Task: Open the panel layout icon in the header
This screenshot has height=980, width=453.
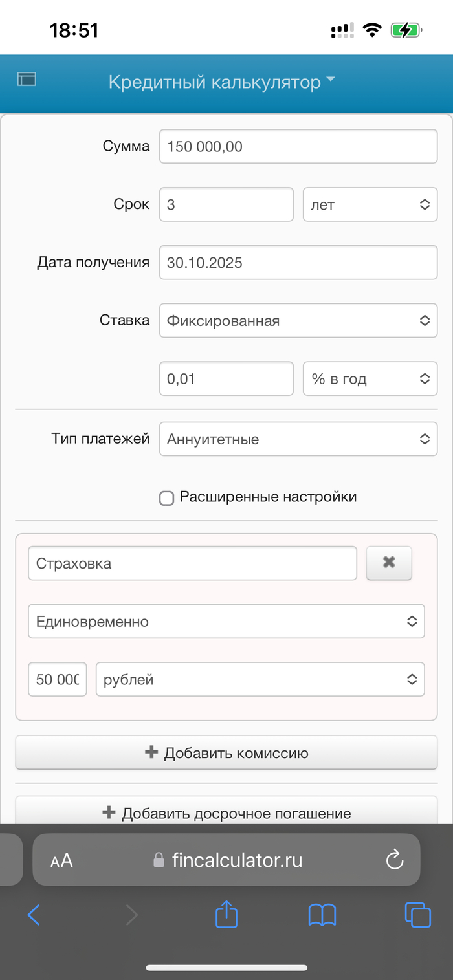Action: (x=27, y=79)
